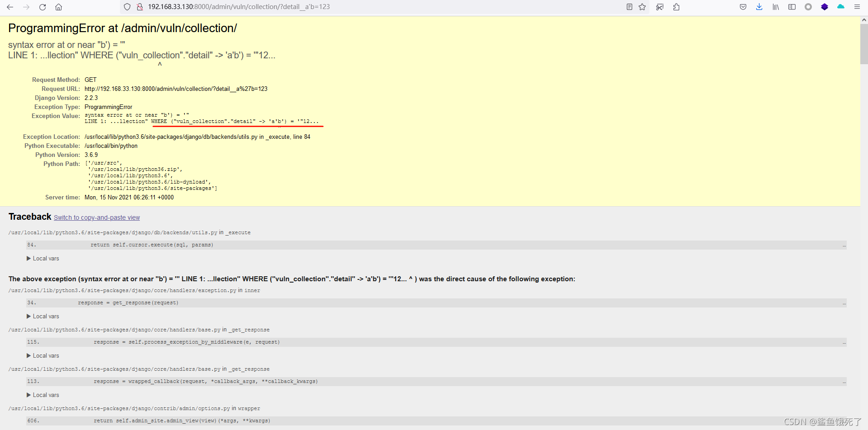868x430 pixels.
Task: Open the library bookshelf icon
Action: [x=776, y=7]
